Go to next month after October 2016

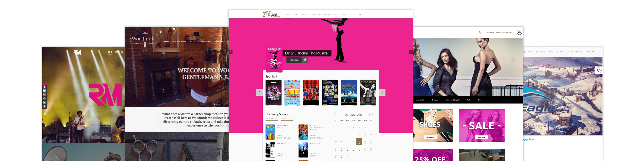click(x=371, y=115)
